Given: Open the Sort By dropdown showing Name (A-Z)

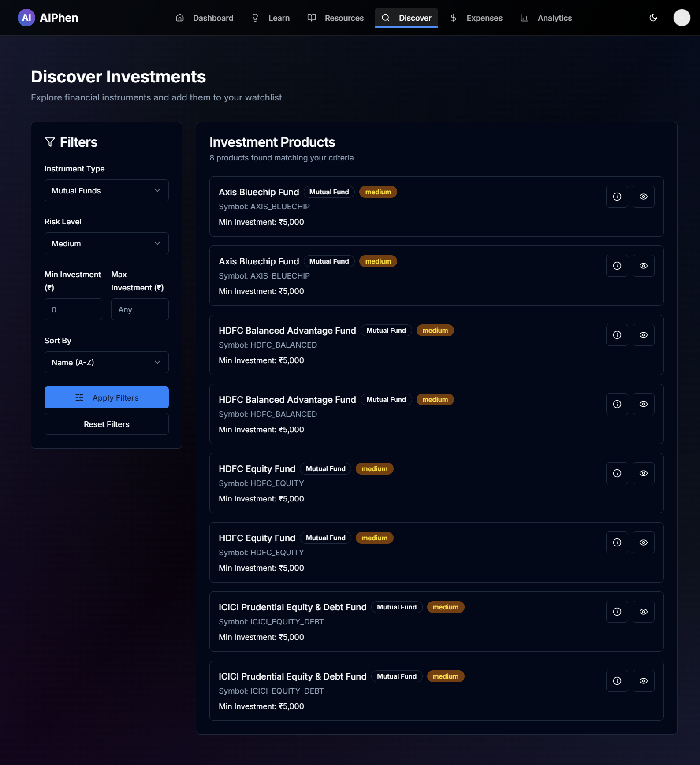Looking at the screenshot, I should 107,362.
